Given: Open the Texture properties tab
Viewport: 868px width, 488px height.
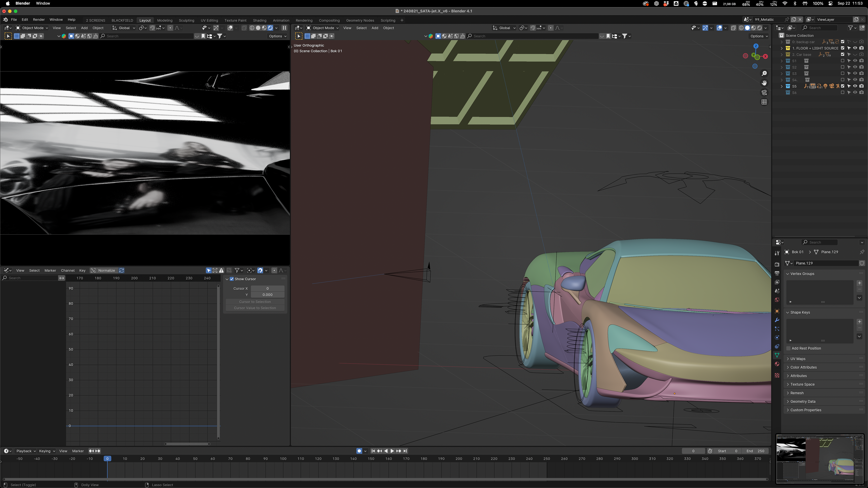Looking at the screenshot, I should pos(777,375).
